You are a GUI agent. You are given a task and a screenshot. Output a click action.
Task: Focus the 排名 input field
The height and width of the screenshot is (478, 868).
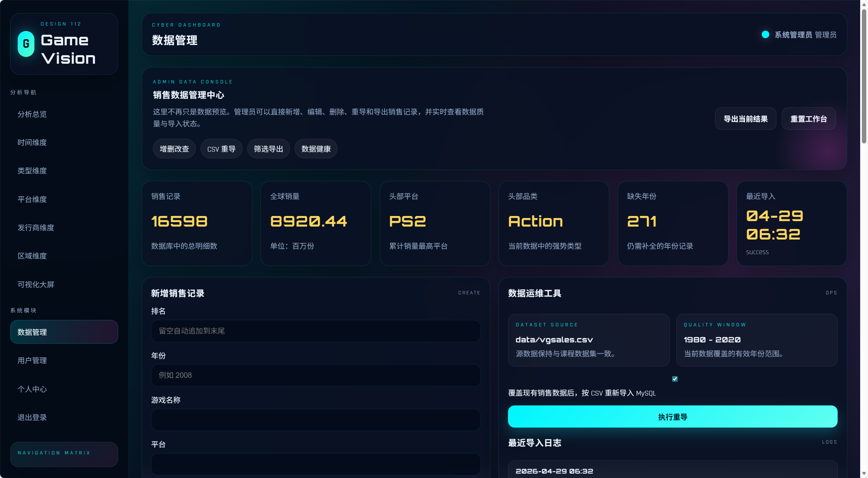coord(316,331)
